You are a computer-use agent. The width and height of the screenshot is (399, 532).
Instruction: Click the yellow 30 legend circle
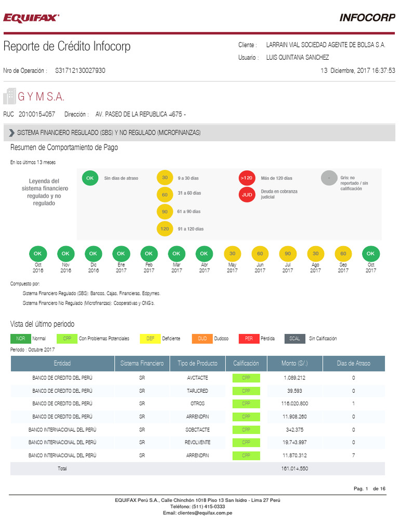(165, 178)
